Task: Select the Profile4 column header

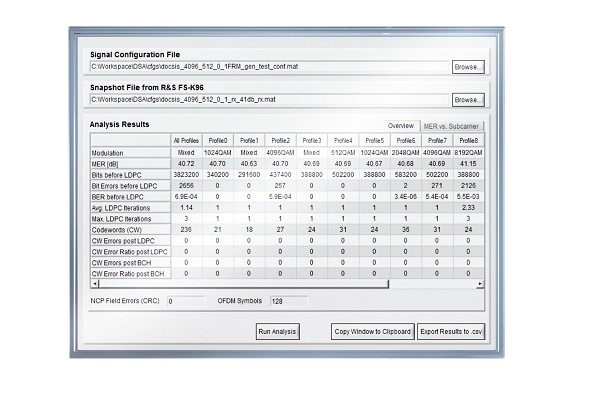Action: tap(343, 141)
